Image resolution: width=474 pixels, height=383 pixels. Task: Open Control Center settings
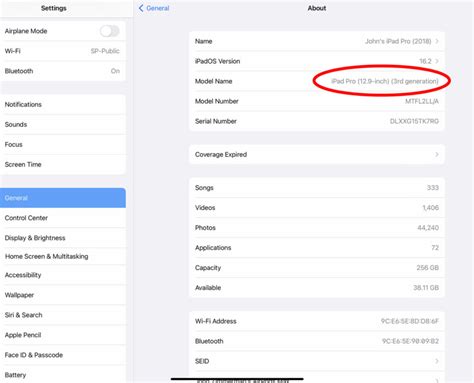(63, 218)
